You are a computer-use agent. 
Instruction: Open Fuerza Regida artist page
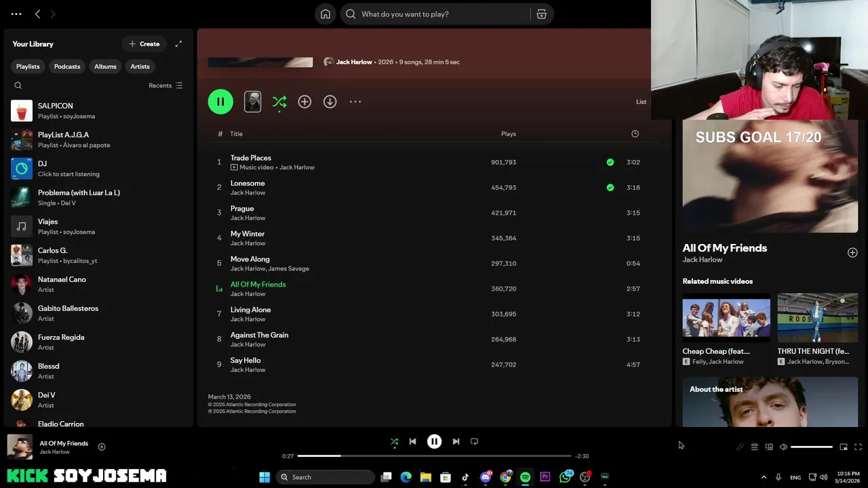click(x=98, y=342)
